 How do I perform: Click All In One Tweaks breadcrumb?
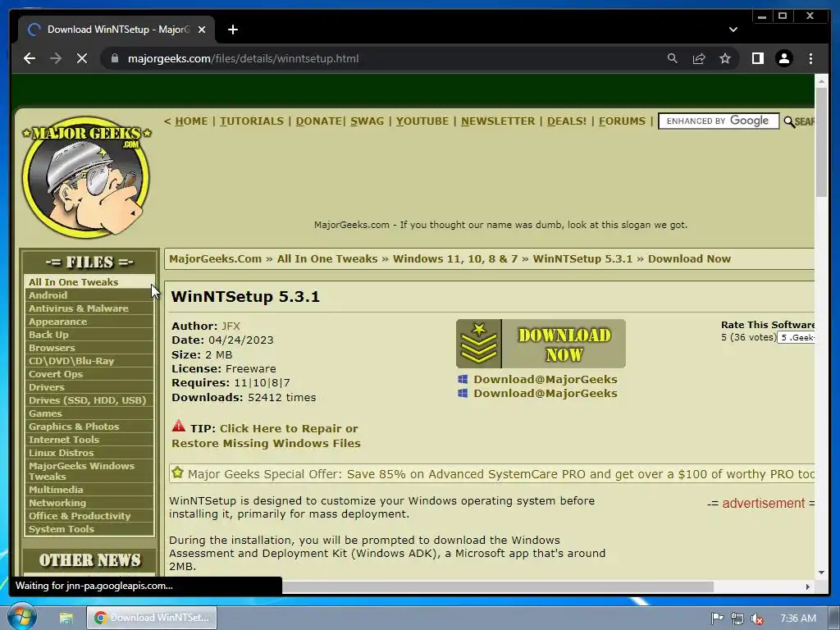click(327, 258)
